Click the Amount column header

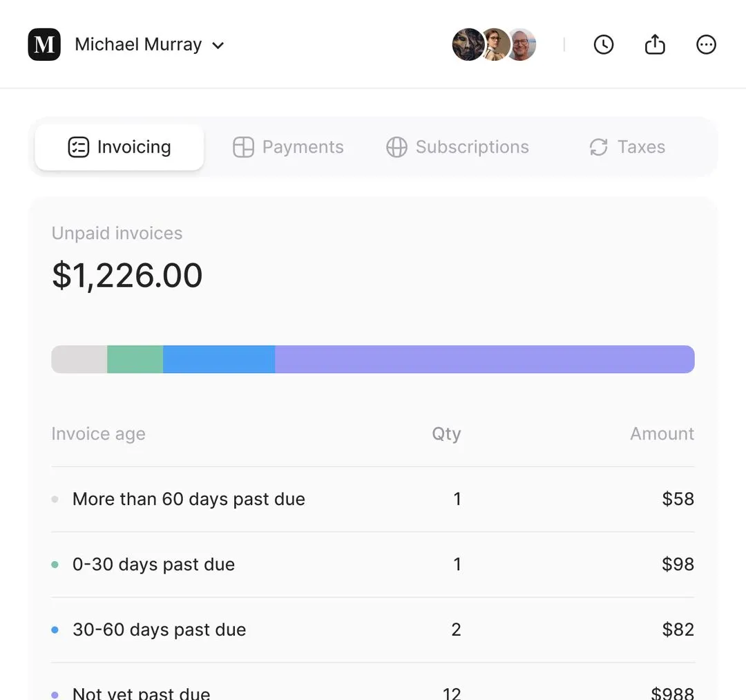coord(662,434)
